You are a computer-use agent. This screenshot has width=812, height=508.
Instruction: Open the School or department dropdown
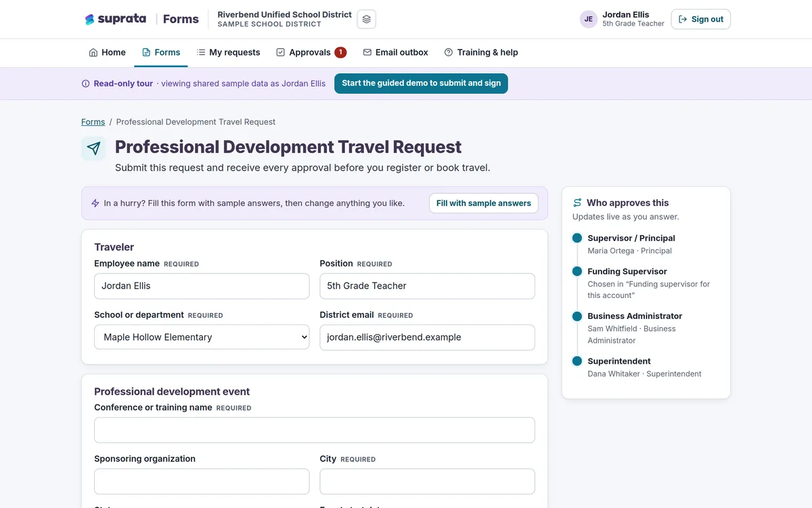click(x=202, y=337)
